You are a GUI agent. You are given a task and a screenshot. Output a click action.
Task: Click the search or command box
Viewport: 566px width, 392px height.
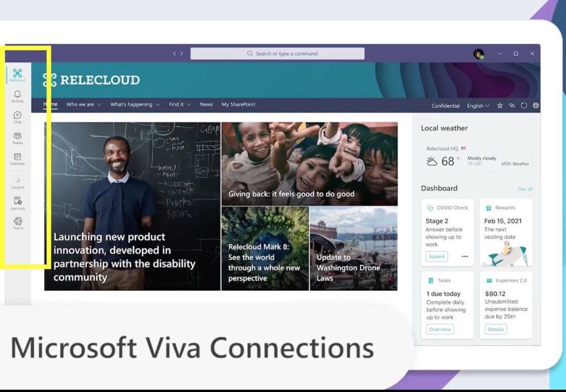[x=277, y=54]
